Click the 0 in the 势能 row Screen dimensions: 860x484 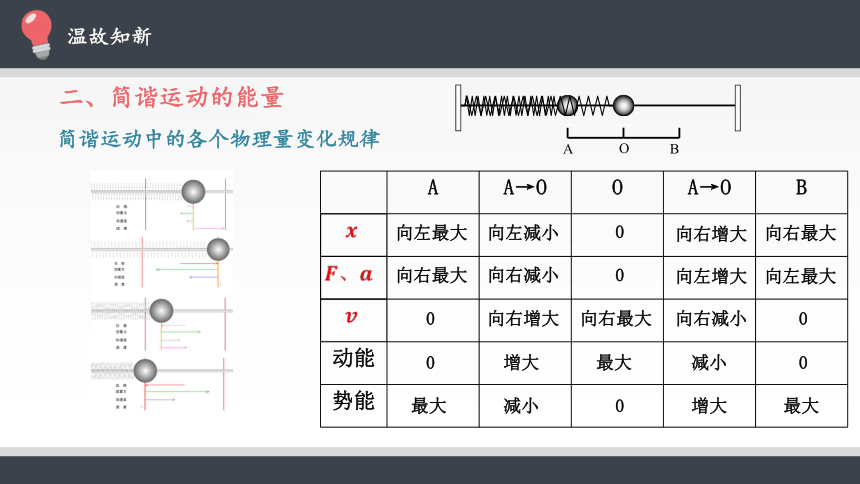tap(619, 406)
